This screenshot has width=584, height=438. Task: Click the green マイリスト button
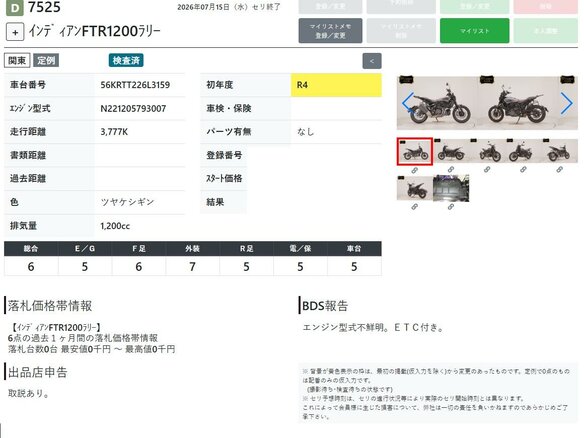(474, 31)
